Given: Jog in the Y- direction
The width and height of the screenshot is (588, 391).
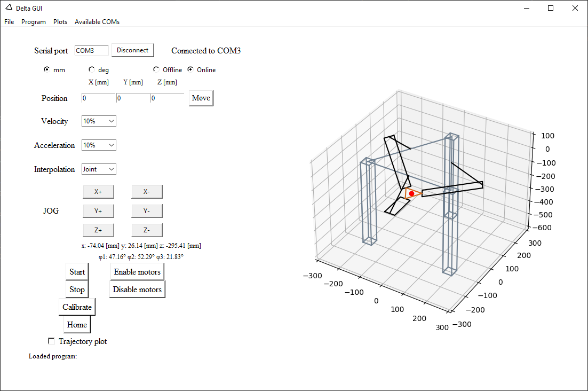Looking at the screenshot, I should coord(147,211).
